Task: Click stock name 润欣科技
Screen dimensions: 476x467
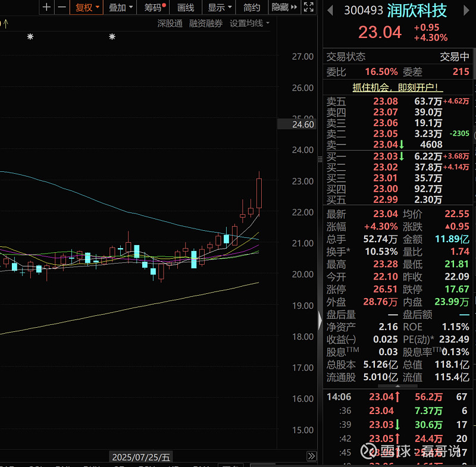Action: pyautogui.click(x=416, y=11)
